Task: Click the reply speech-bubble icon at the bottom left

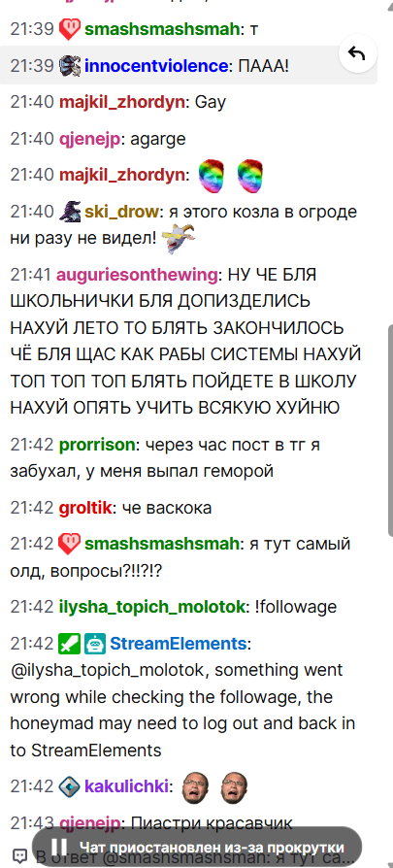Action: [19, 855]
